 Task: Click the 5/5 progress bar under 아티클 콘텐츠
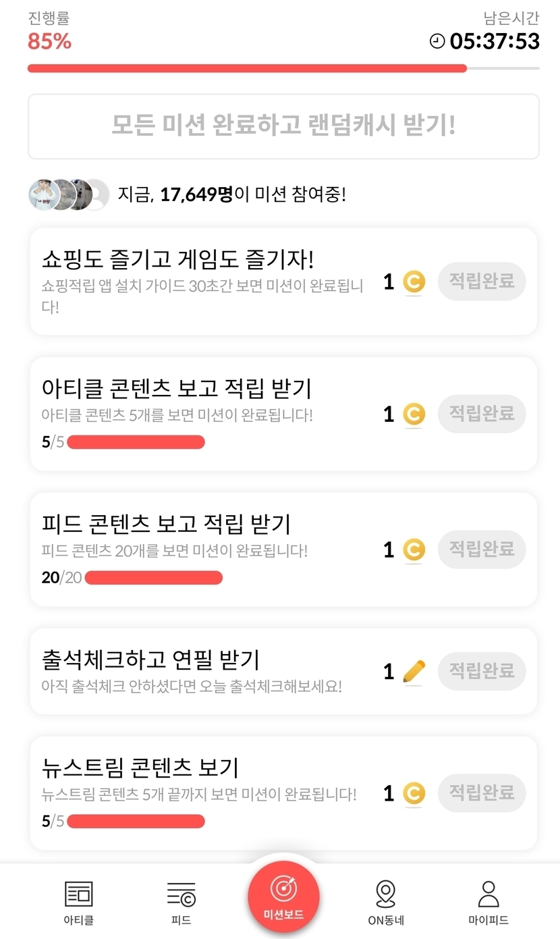click(136, 442)
